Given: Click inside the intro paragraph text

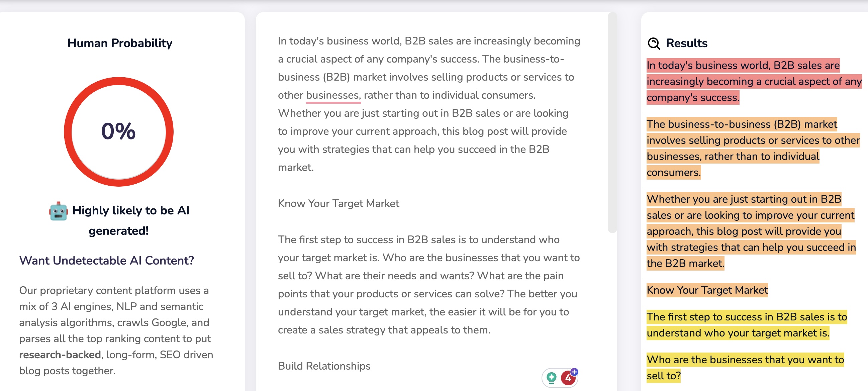Looking at the screenshot, I should click(x=428, y=113).
